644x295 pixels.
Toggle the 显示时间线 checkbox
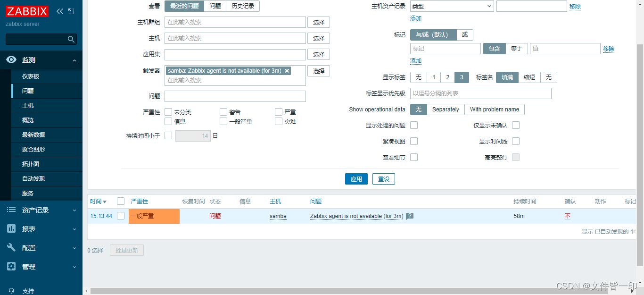516,141
